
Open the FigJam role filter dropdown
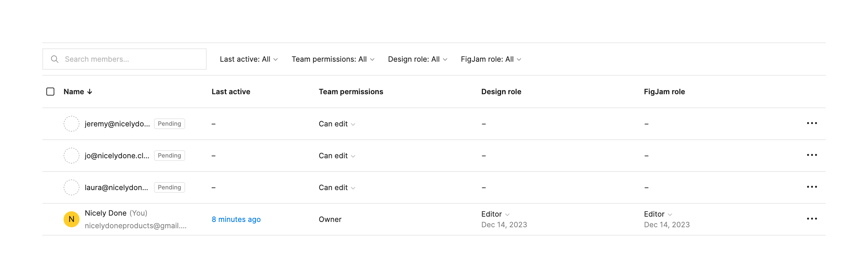[490, 59]
